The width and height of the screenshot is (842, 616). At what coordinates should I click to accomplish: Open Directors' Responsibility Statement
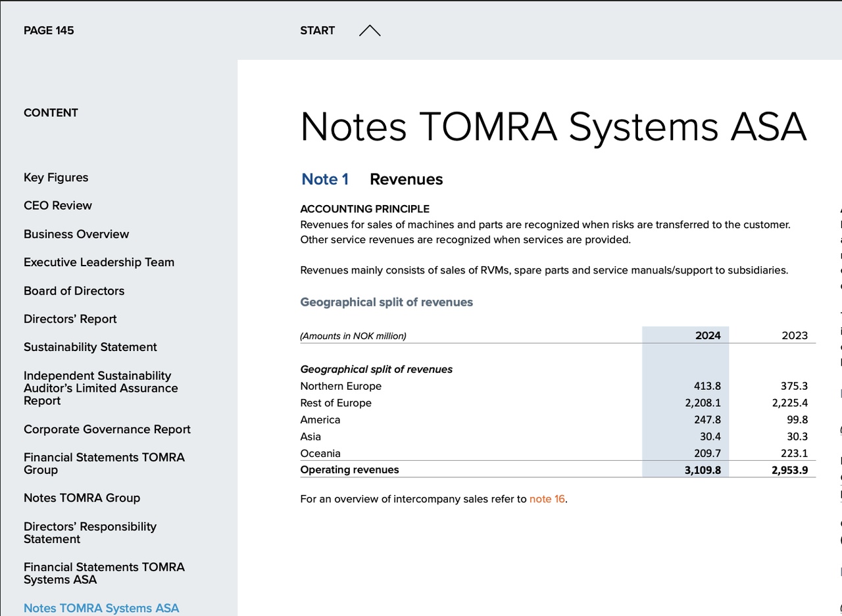coord(90,533)
